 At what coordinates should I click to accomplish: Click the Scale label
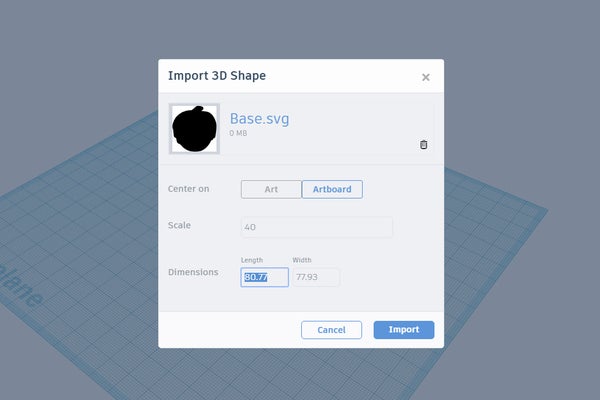(x=179, y=226)
